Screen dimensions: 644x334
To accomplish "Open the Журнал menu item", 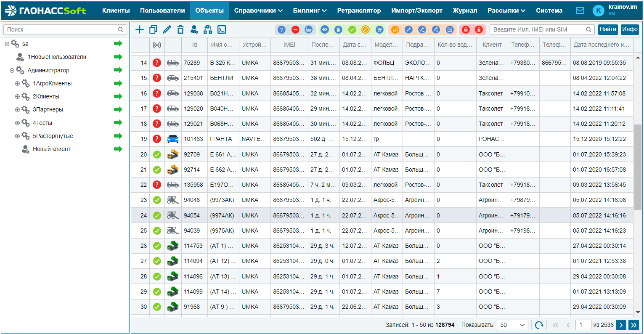I will [x=465, y=11].
